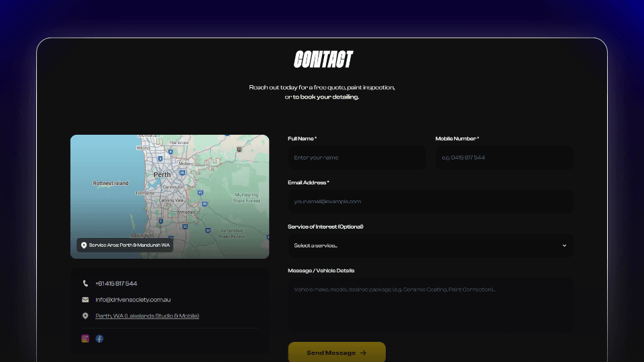Expand the Select a service chevron
This screenshot has height=362, width=644.
(x=564, y=245)
